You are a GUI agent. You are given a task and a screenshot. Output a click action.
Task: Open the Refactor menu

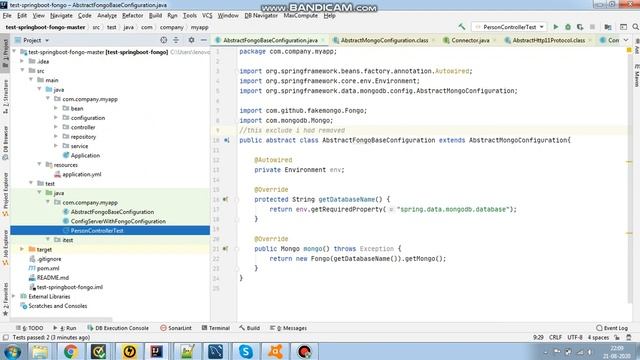pyautogui.click(x=132, y=16)
